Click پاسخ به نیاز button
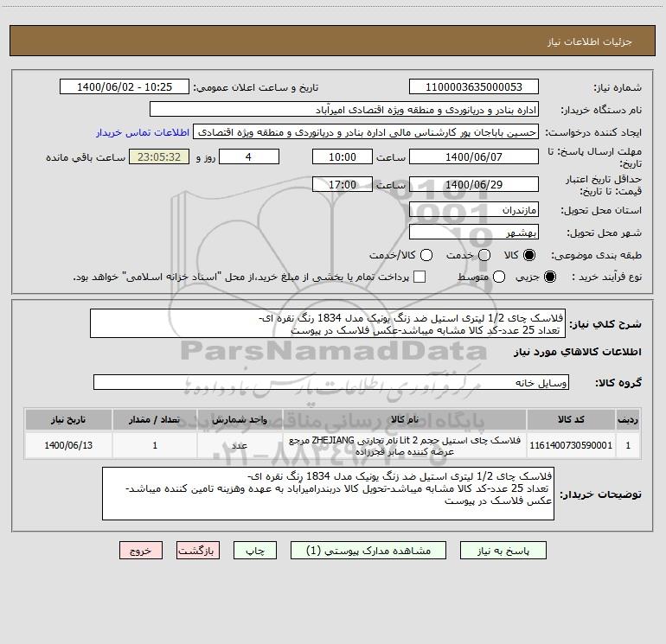666x644 pixels. (x=503, y=551)
